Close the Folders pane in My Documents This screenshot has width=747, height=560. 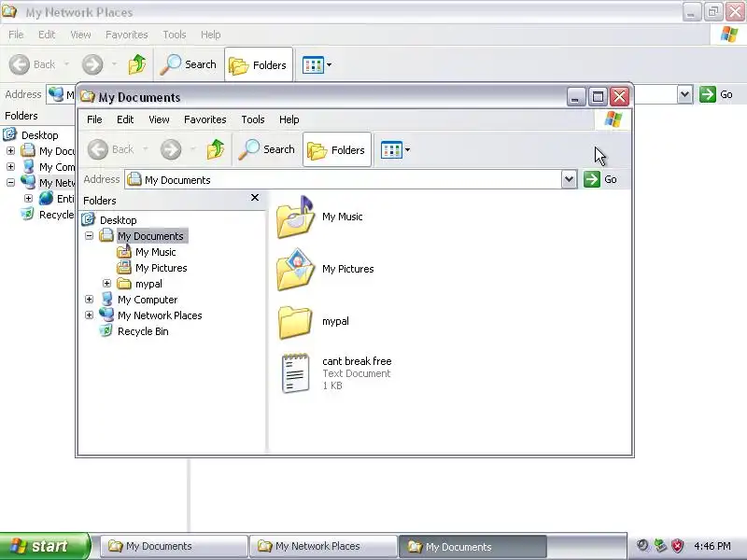[x=255, y=198]
